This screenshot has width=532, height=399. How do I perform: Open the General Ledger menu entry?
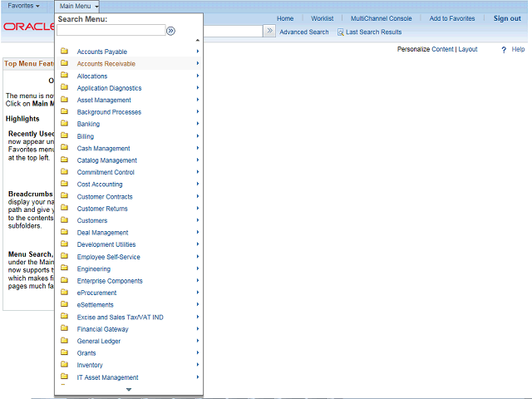point(98,341)
